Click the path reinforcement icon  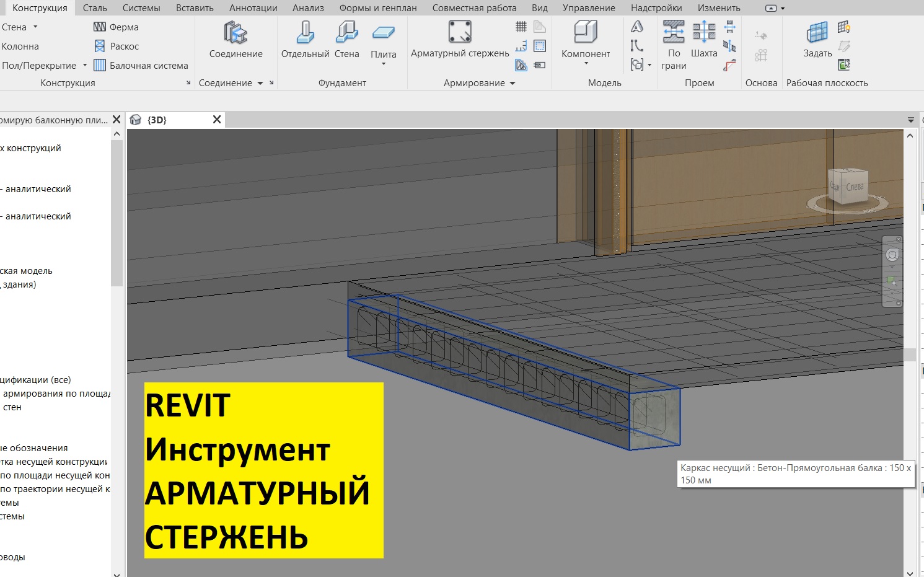pos(521,46)
